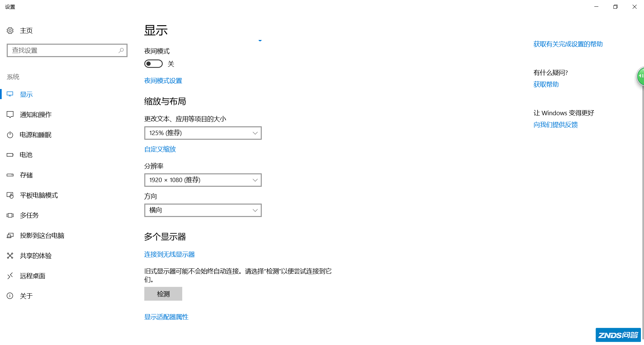The width and height of the screenshot is (644, 345).
Task: Click the home gear icon
Action: pyautogui.click(x=10, y=31)
